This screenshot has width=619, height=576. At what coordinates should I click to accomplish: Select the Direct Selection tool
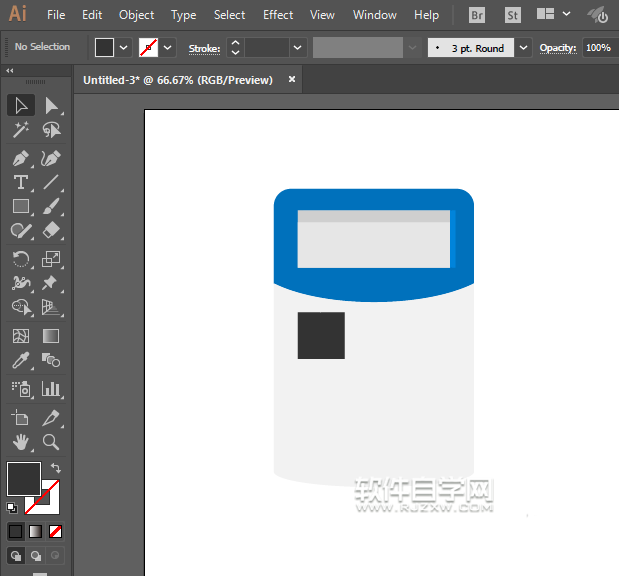[x=51, y=105]
